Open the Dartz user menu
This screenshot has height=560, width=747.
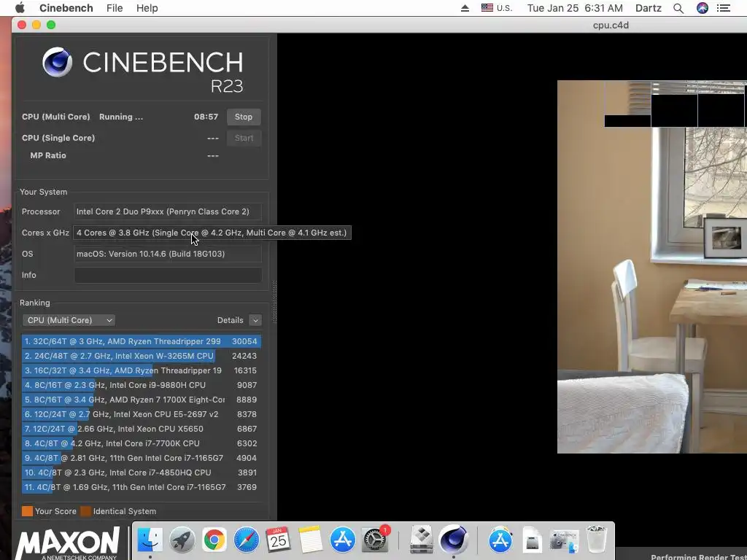pos(649,8)
